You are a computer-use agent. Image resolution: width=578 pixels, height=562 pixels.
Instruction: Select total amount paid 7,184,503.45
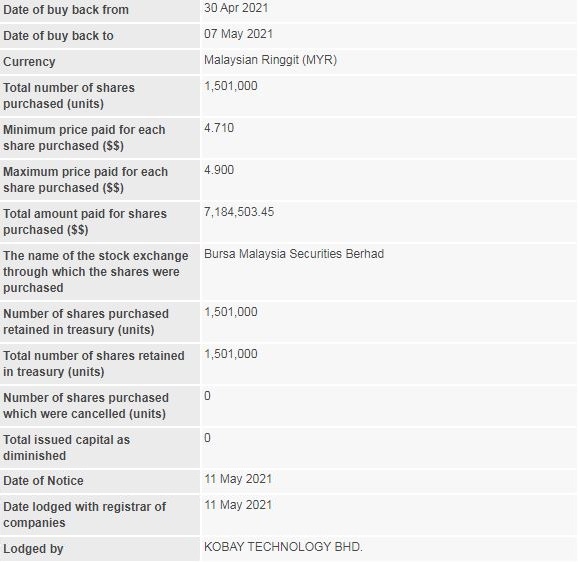click(239, 212)
